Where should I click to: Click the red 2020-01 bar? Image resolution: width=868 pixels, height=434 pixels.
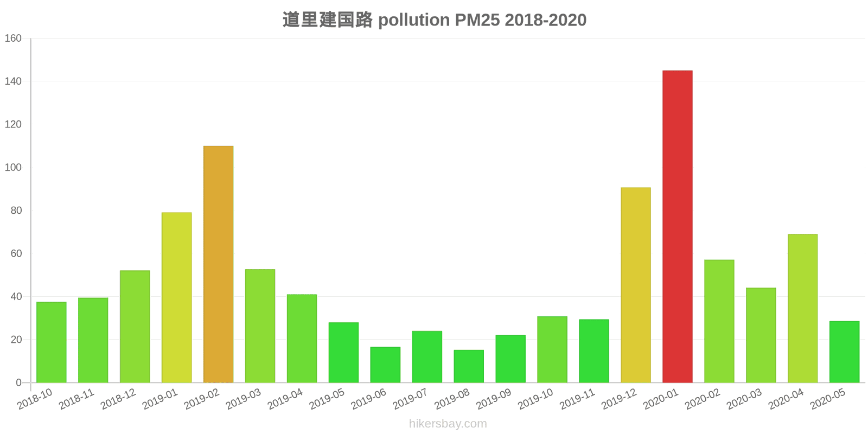click(677, 227)
